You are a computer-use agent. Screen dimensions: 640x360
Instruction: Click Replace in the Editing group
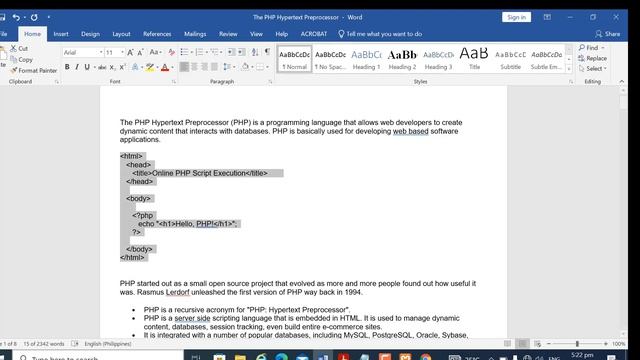click(x=592, y=58)
